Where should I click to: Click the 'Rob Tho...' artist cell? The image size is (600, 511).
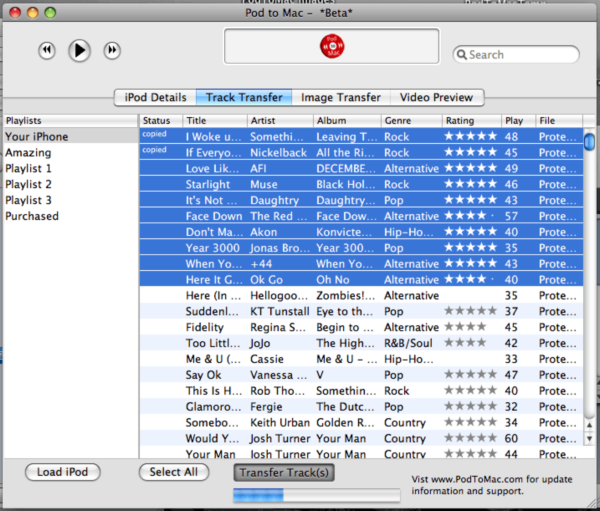(277, 391)
